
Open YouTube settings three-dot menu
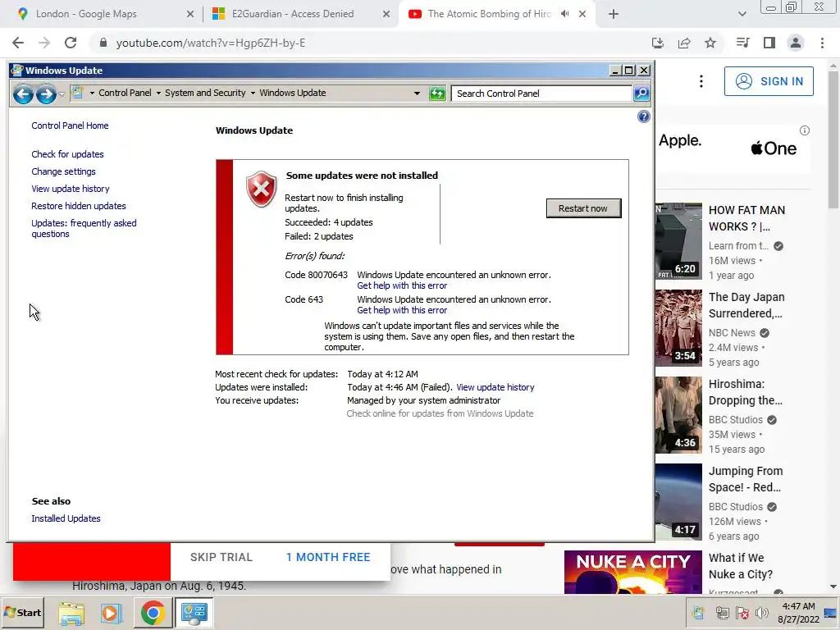click(x=701, y=81)
